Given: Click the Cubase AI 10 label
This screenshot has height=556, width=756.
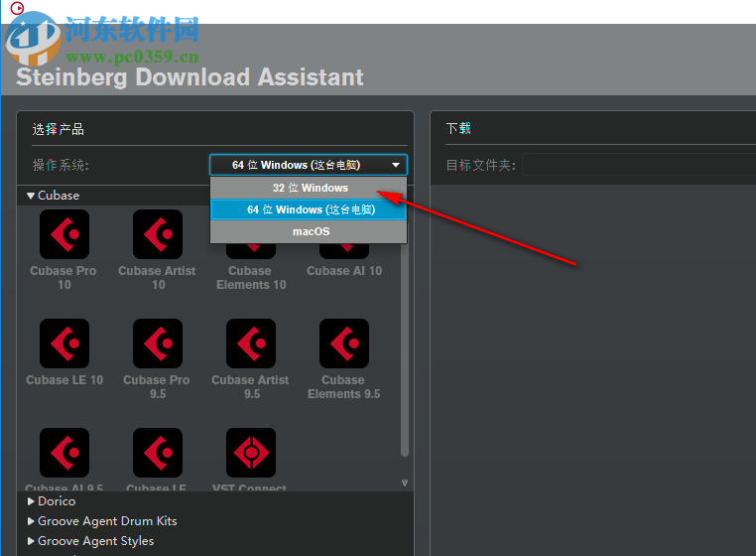Looking at the screenshot, I should [344, 271].
